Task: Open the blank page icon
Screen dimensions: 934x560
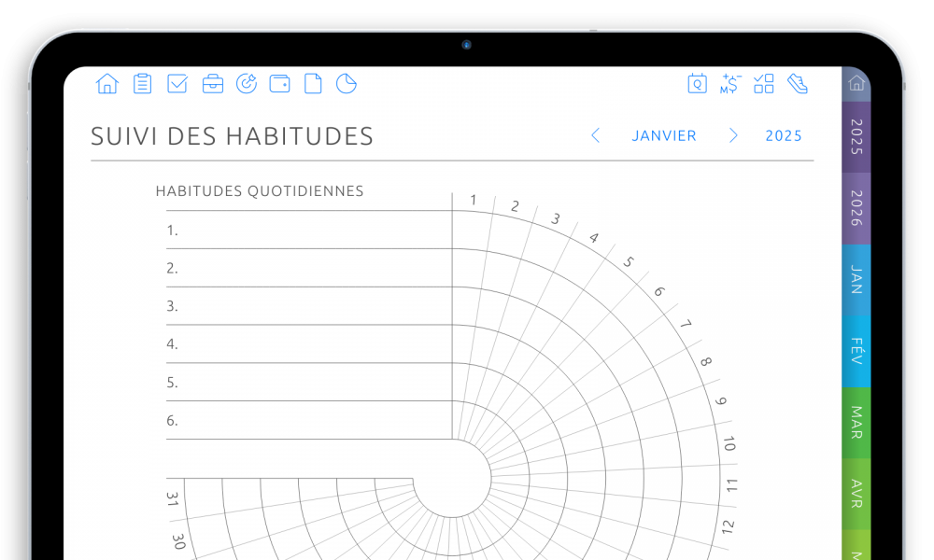Action: (x=313, y=84)
